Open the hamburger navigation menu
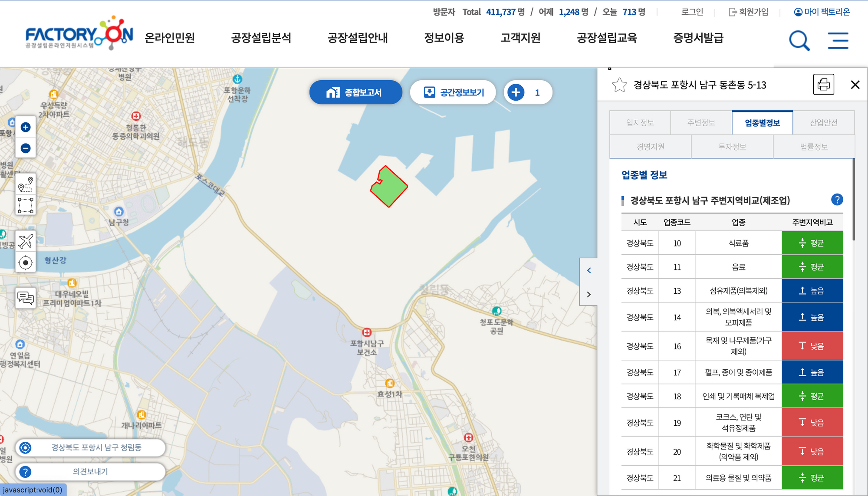Screen dimensions: 868x496 click(x=838, y=40)
